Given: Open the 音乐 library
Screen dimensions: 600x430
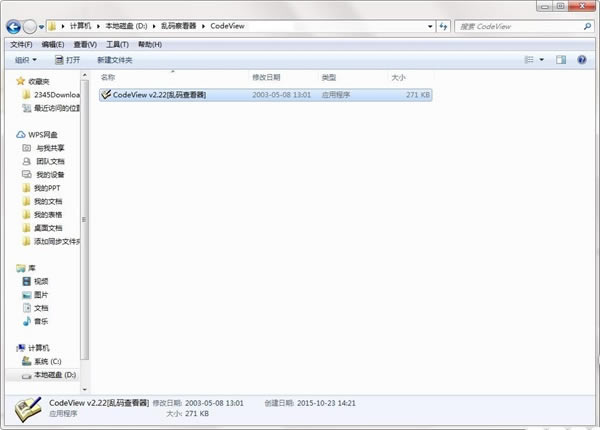Looking at the screenshot, I should tap(35, 321).
